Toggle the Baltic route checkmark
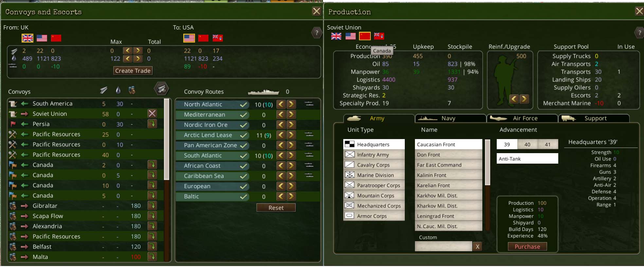Viewport: 644px width, 268px height. click(243, 197)
